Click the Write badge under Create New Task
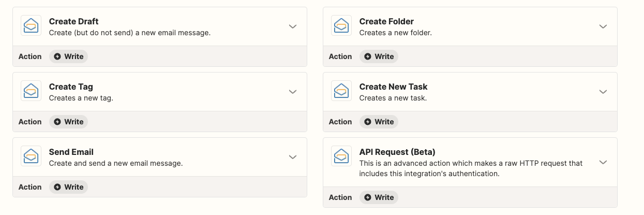 pos(379,122)
